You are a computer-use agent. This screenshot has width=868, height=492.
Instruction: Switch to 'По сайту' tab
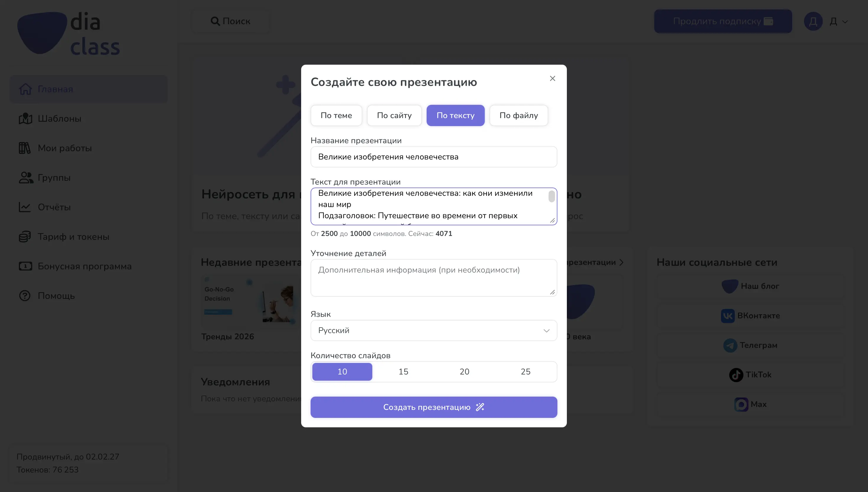click(394, 115)
